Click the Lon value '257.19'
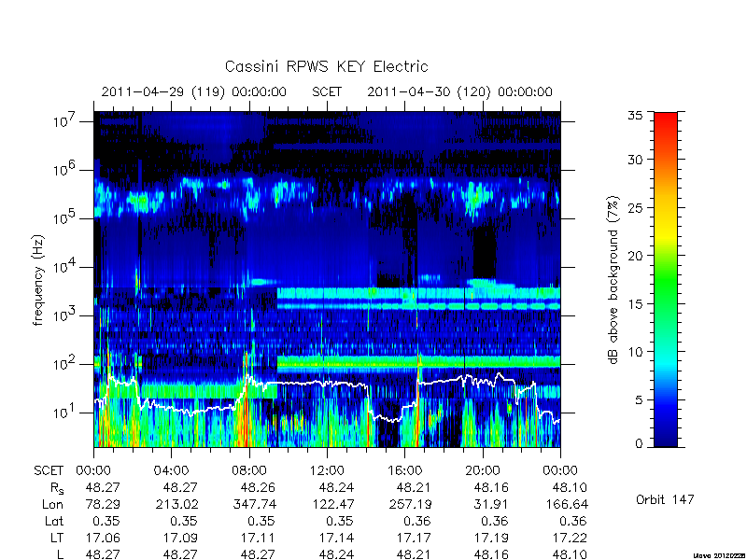Image resolution: width=747 pixels, height=560 pixels. [x=410, y=504]
